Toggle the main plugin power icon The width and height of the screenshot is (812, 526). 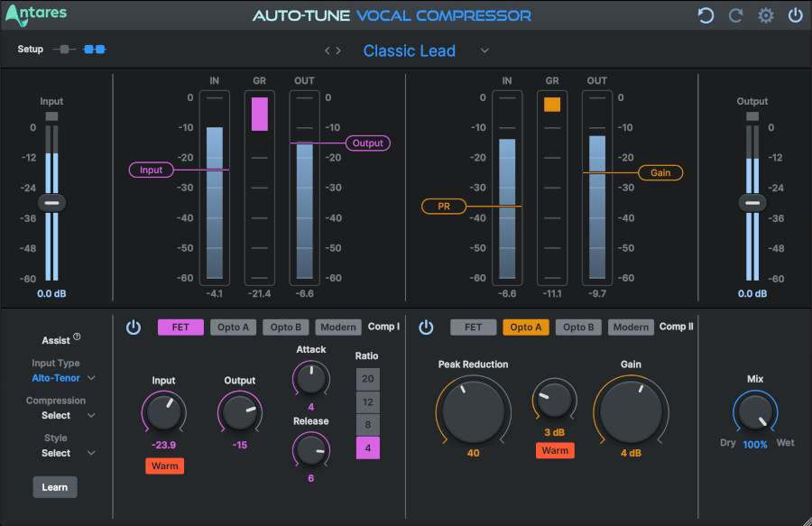tap(794, 14)
